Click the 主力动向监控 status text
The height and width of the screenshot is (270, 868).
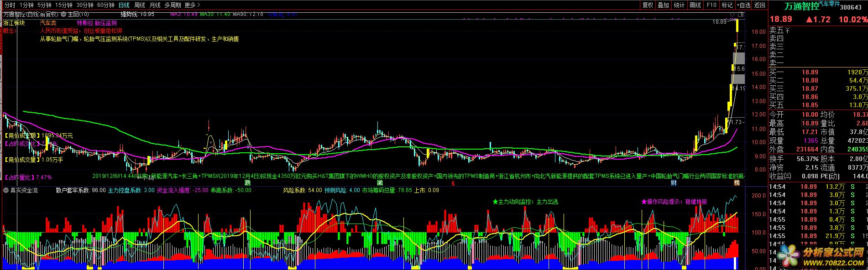[525, 202]
